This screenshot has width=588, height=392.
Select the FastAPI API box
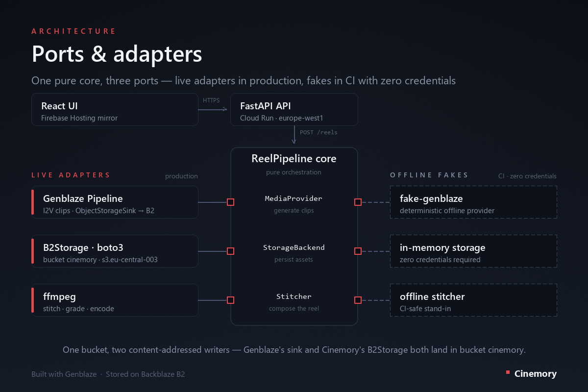click(294, 110)
